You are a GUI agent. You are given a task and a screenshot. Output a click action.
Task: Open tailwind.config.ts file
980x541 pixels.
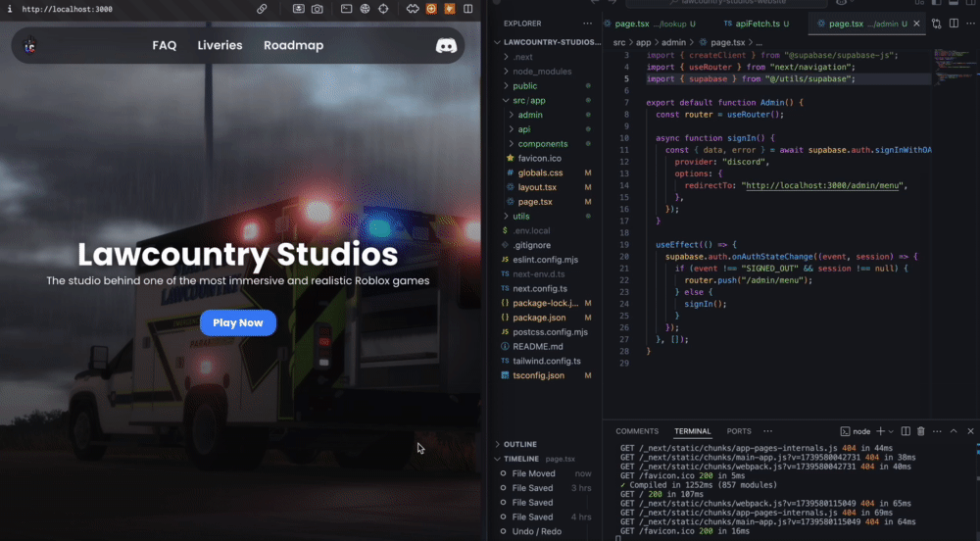click(547, 361)
